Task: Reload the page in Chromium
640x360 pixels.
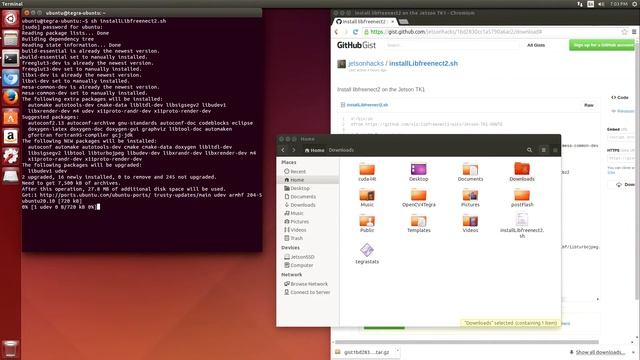Action: (355, 32)
